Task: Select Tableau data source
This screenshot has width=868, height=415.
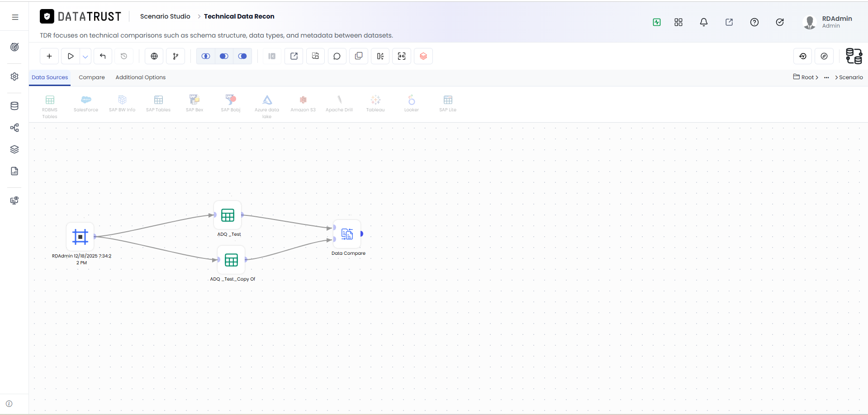Action: [x=375, y=104]
